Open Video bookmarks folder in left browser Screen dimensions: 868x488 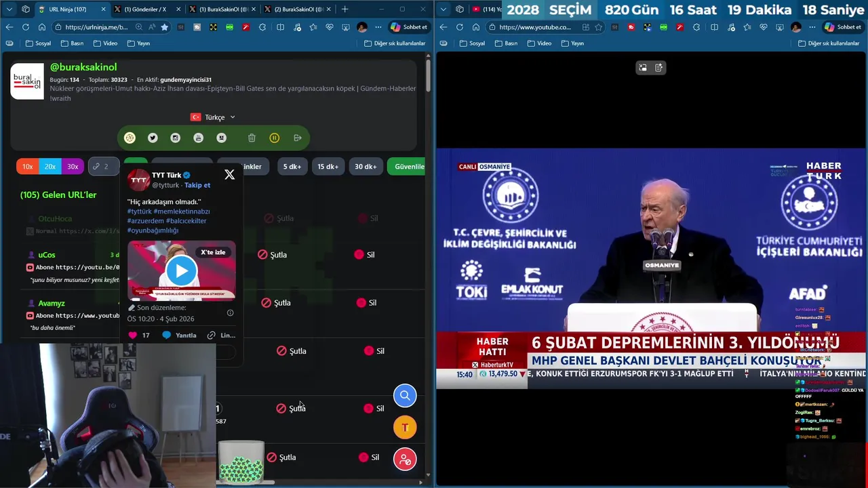coord(104,43)
